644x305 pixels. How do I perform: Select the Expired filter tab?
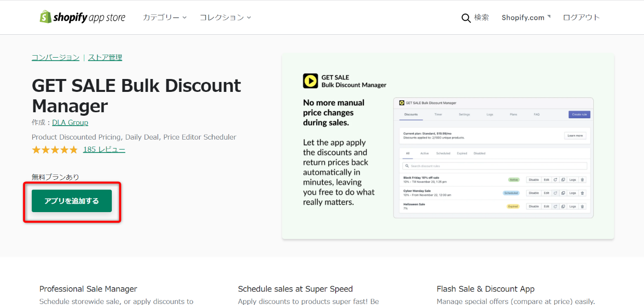(x=462, y=153)
